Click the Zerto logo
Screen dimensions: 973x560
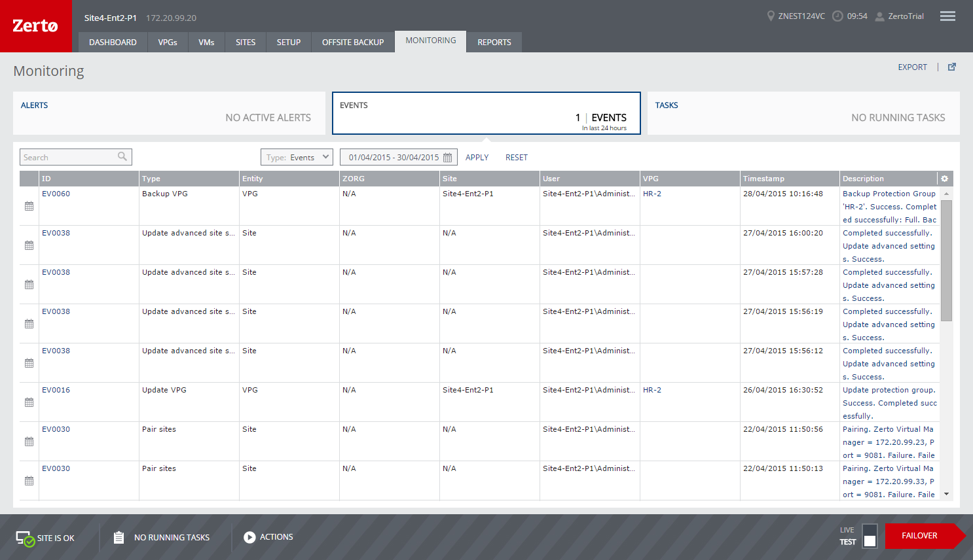pos(35,26)
